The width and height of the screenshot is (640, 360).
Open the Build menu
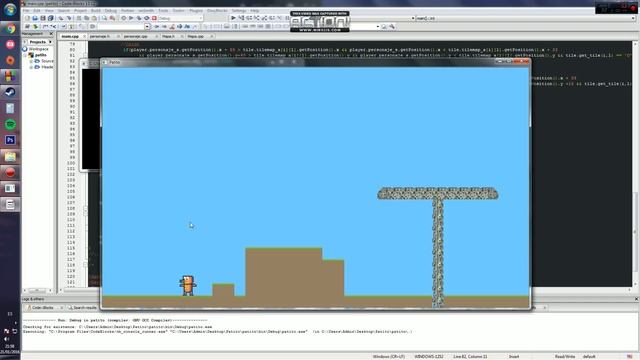[x=96, y=11]
